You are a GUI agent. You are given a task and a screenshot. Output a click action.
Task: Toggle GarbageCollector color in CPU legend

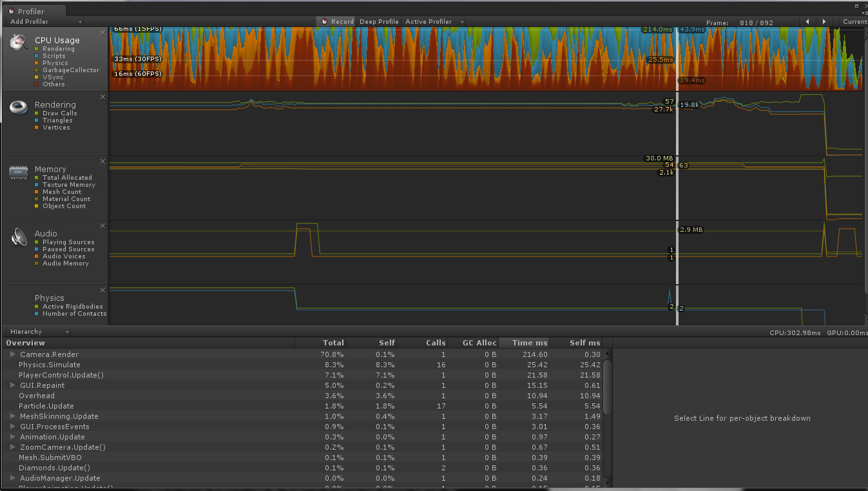coord(37,70)
